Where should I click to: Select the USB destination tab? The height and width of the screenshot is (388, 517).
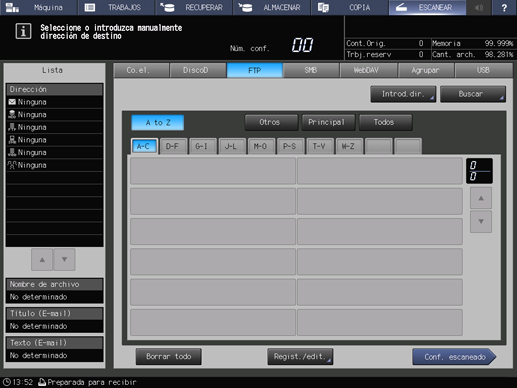483,70
